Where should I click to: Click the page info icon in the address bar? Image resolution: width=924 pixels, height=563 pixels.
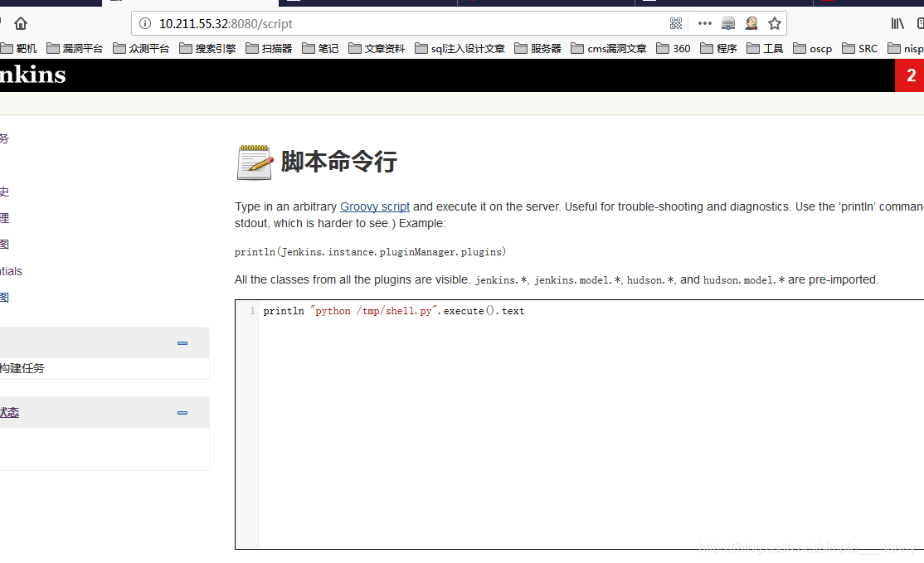[x=147, y=23]
